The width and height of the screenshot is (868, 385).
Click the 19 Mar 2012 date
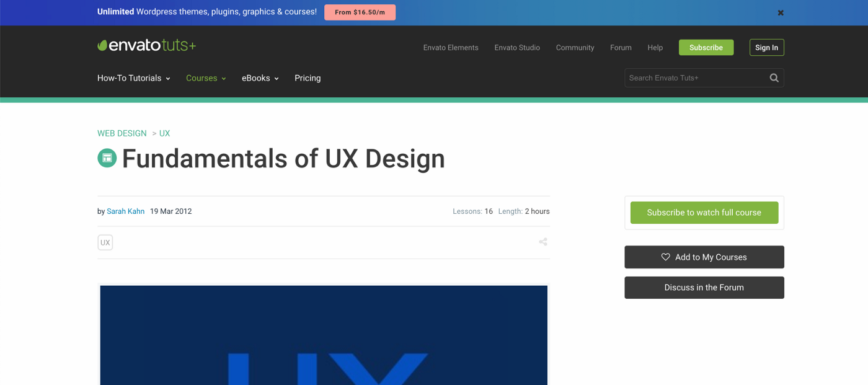point(171,211)
